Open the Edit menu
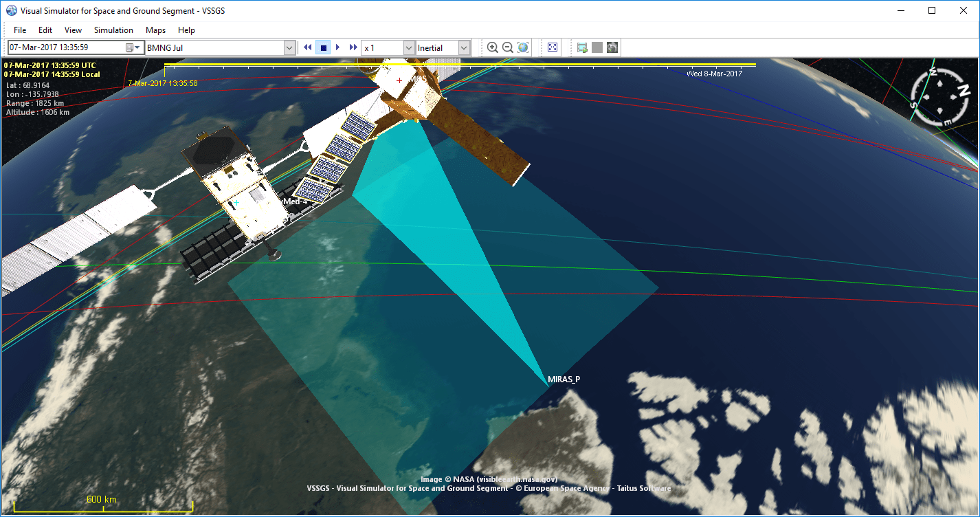980x517 pixels. click(x=45, y=30)
